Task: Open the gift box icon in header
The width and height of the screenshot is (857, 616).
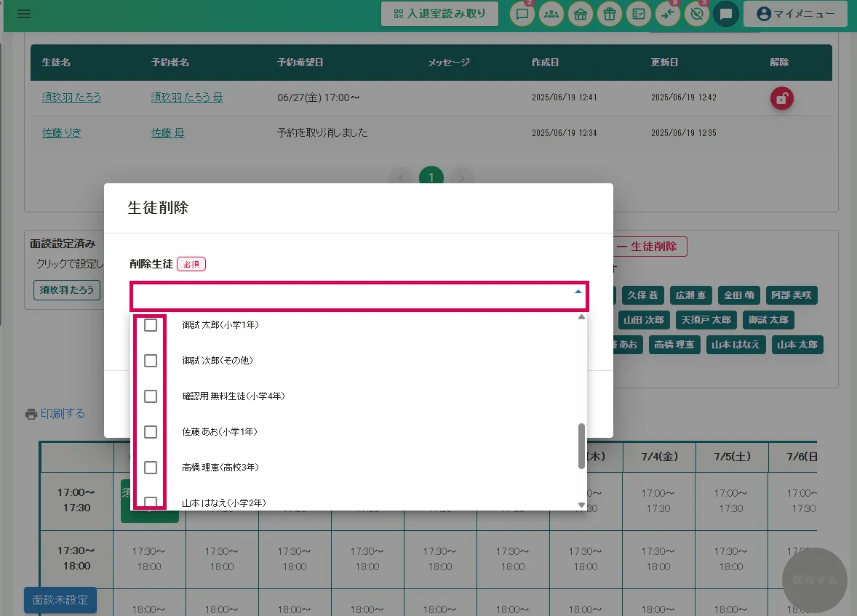Action: 609,14
